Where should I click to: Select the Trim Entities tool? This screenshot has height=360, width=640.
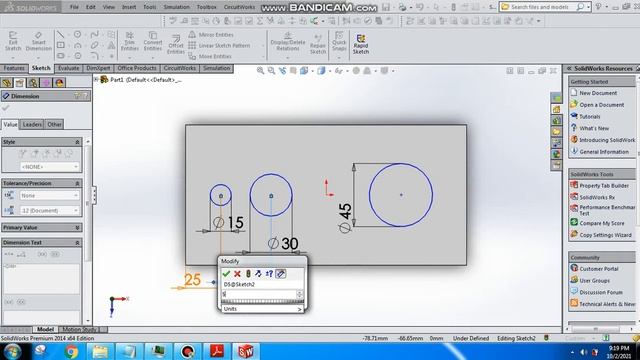click(x=130, y=41)
